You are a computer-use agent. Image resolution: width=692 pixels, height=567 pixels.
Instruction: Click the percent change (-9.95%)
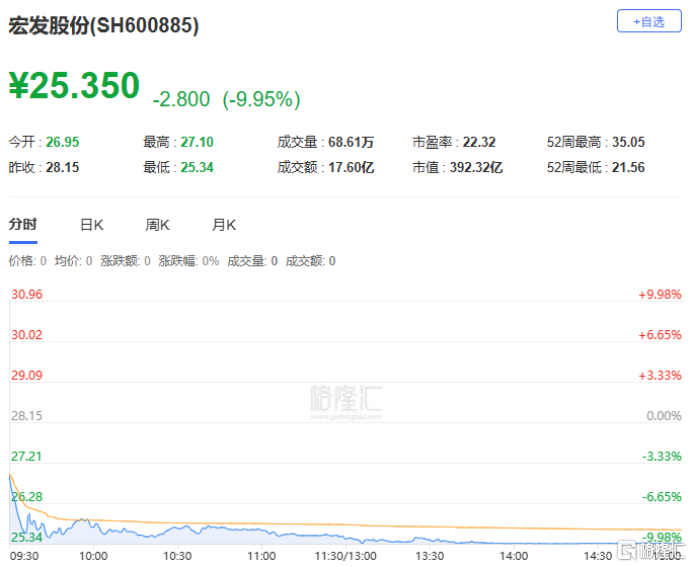261,99
